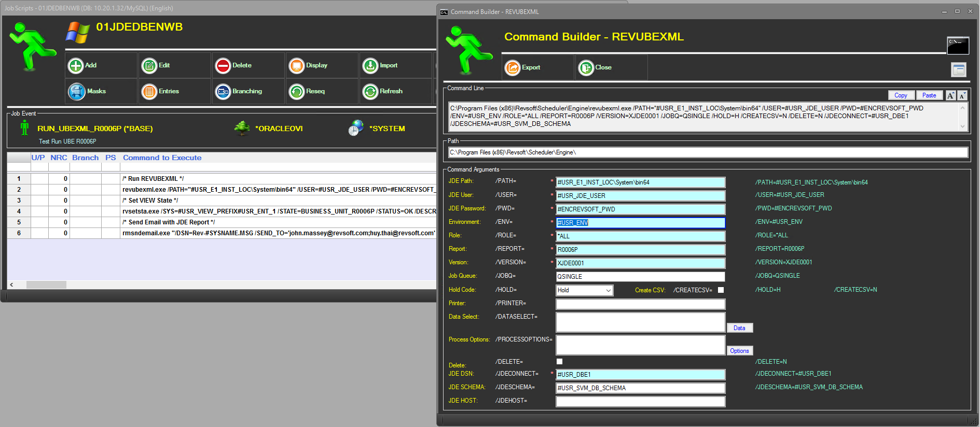Click the Role input field
The height and width of the screenshot is (427, 980).
[x=640, y=236]
